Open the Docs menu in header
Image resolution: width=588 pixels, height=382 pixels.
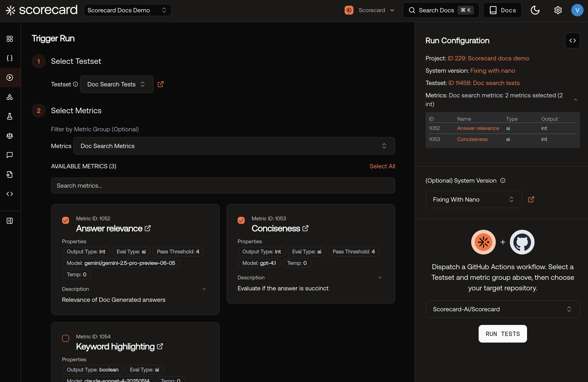click(x=502, y=10)
